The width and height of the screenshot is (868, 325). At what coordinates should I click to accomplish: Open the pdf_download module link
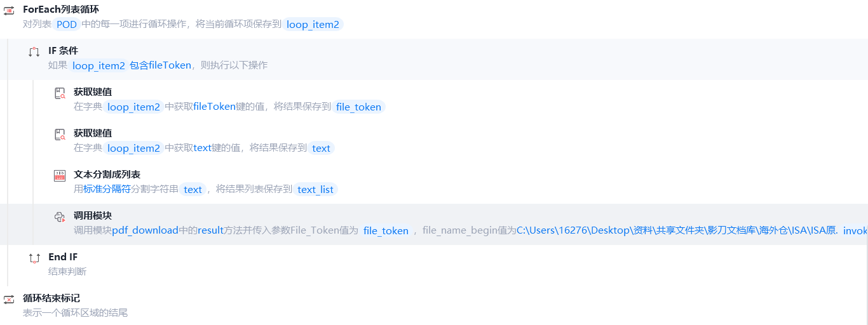pos(145,230)
